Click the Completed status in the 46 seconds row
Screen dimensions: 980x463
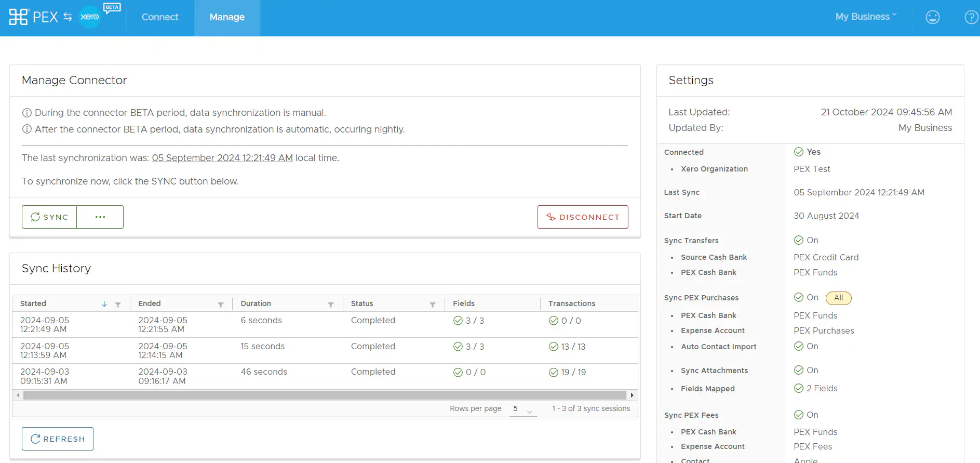373,372
